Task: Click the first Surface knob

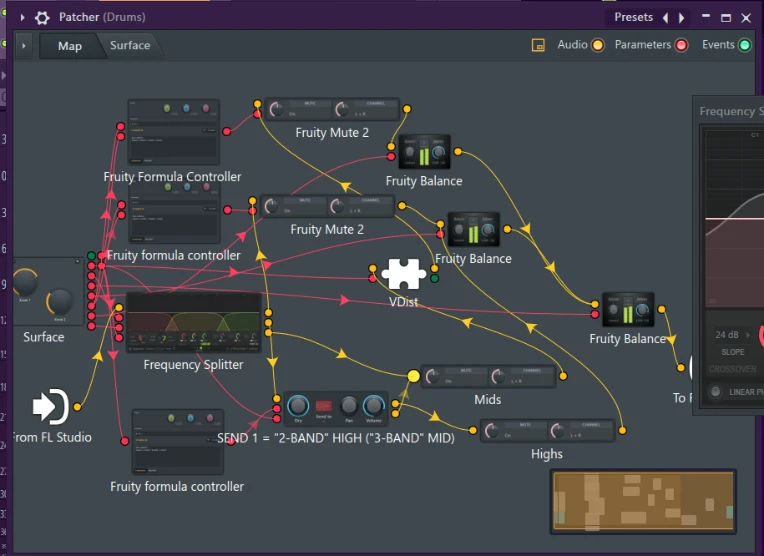Action: click(25, 281)
